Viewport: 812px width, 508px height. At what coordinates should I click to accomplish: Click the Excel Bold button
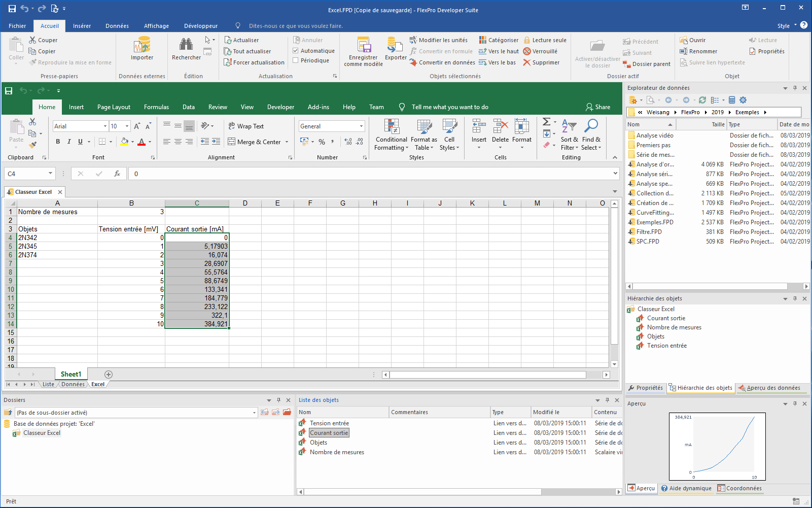pyautogui.click(x=58, y=142)
